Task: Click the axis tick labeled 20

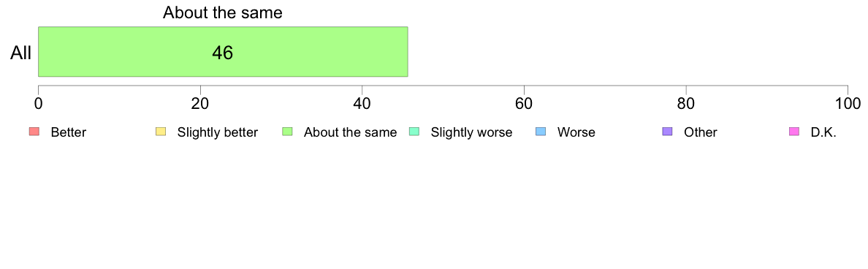Action: point(200,104)
